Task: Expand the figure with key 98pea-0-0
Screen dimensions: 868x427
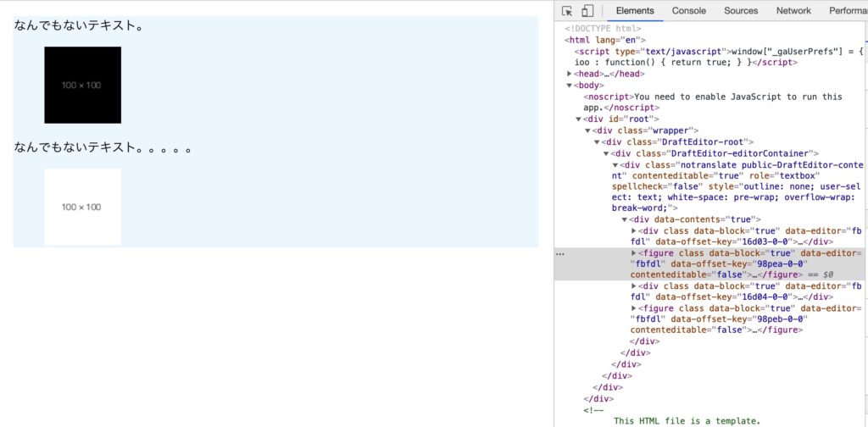Action: (x=634, y=252)
